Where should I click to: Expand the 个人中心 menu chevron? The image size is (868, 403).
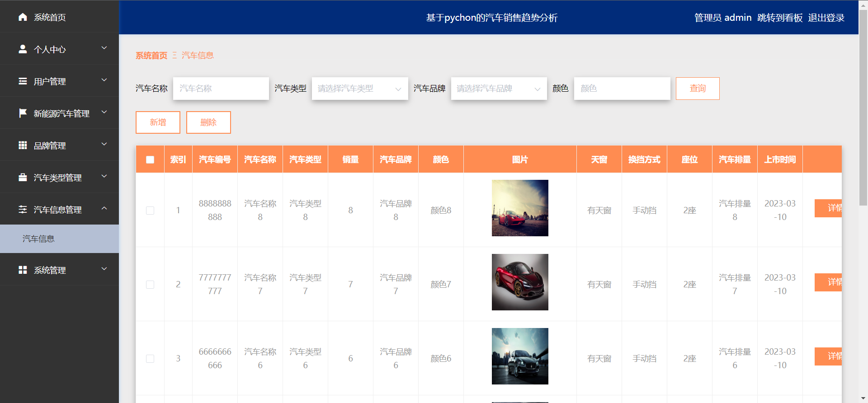tap(104, 47)
